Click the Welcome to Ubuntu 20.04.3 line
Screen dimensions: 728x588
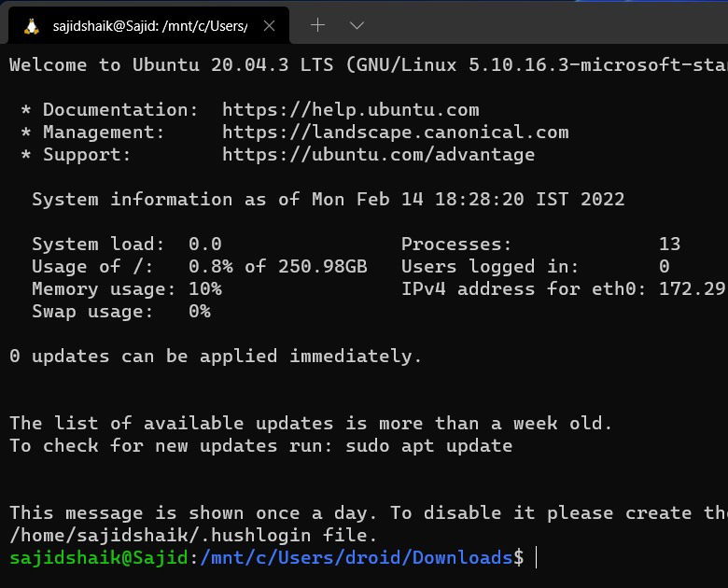pyautogui.click(x=369, y=65)
